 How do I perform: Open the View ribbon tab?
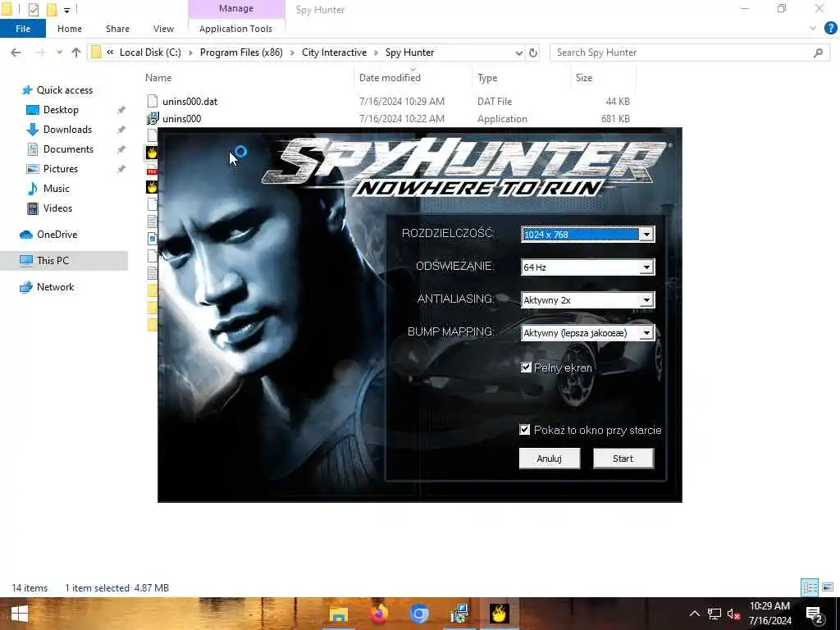[x=163, y=29]
